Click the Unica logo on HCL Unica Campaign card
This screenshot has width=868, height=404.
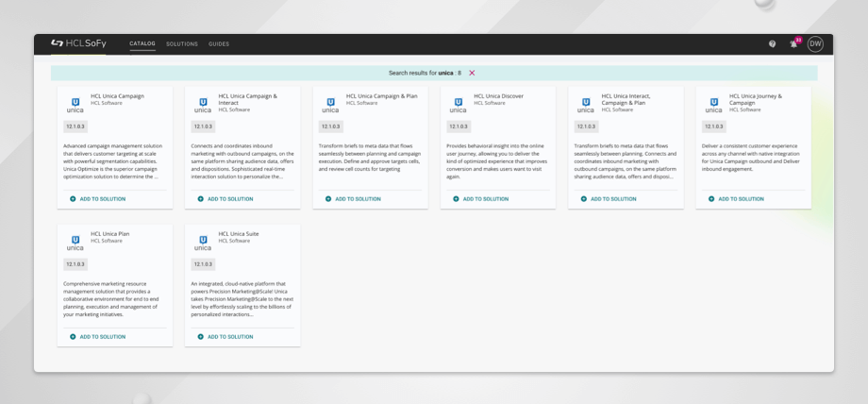tap(75, 106)
